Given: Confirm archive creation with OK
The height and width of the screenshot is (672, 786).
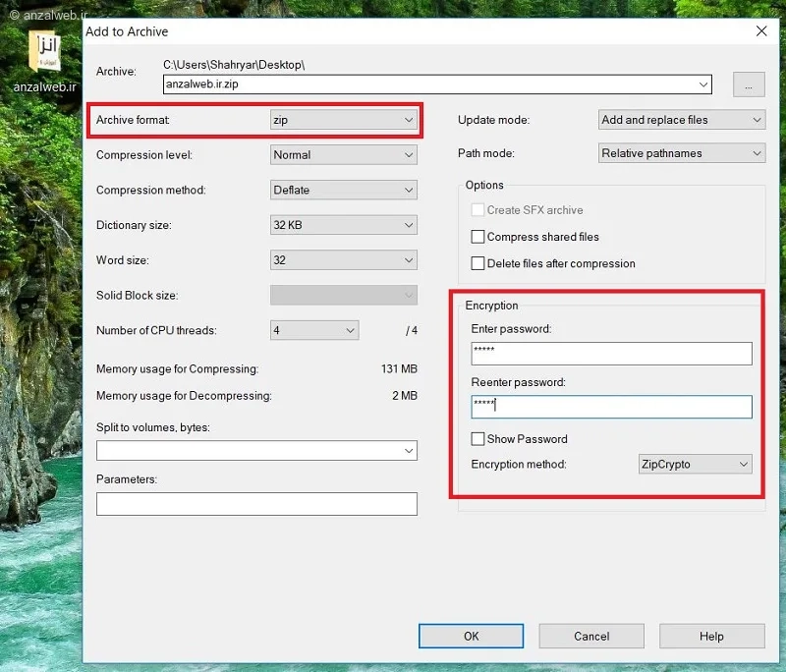Looking at the screenshot, I should point(471,636).
